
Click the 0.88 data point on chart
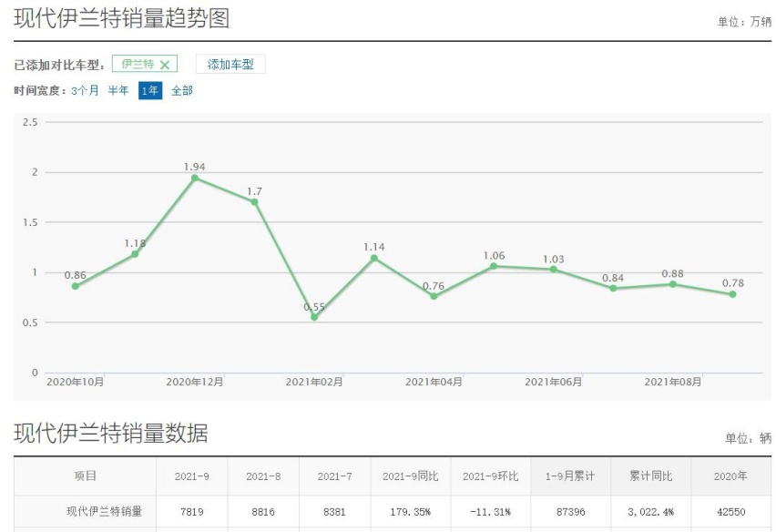click(673, 284)
